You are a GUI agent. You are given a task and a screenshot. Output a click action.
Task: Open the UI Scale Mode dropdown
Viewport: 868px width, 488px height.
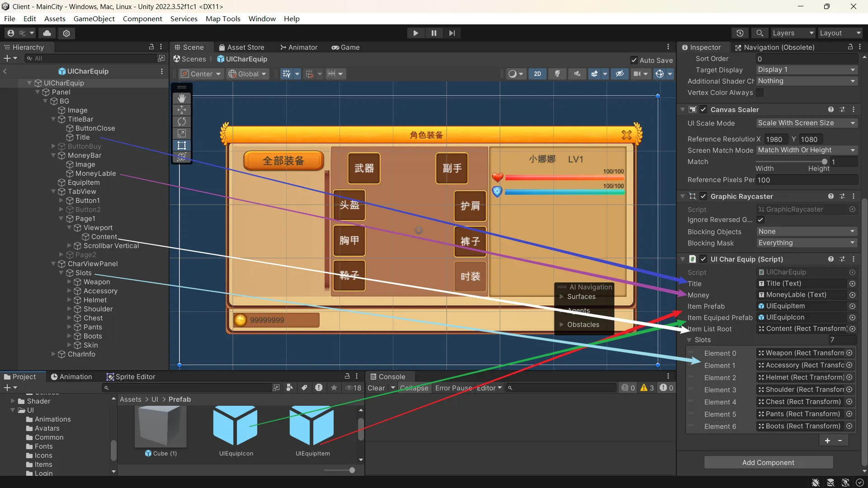tap(807, 123)
